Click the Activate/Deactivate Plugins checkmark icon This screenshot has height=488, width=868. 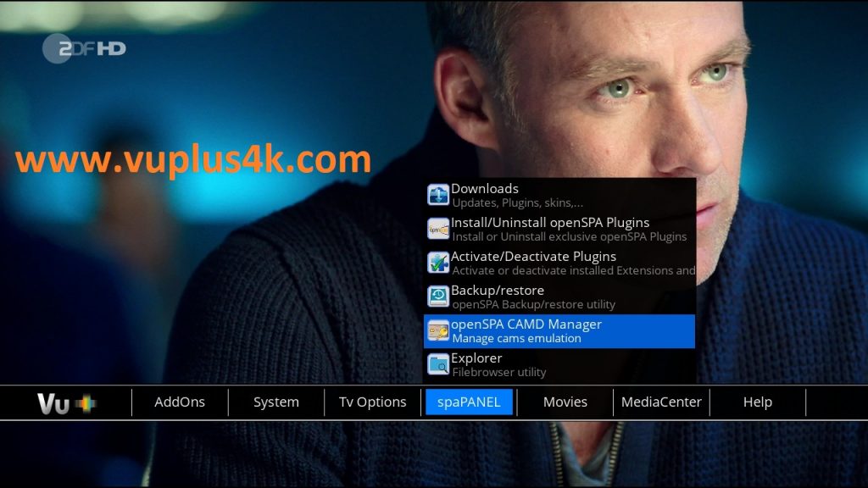point(438,263)
